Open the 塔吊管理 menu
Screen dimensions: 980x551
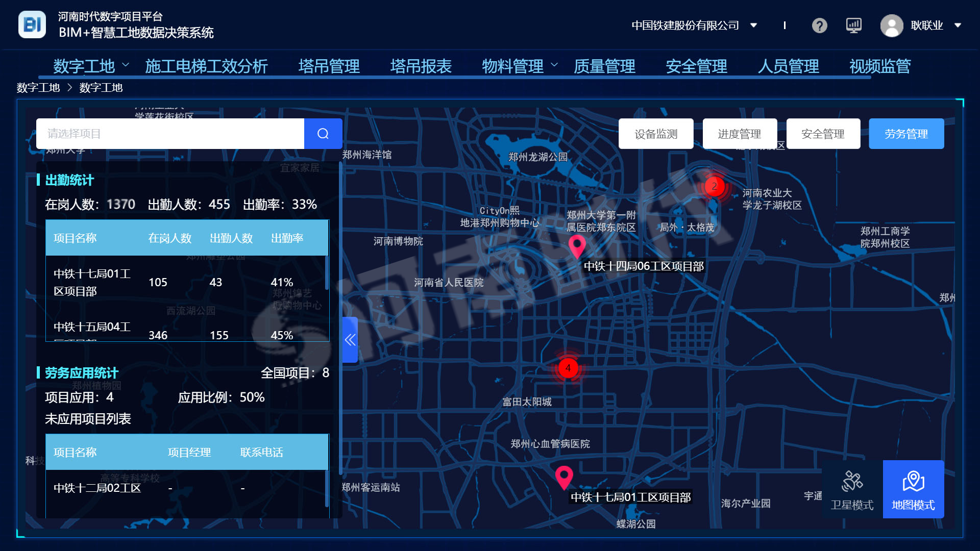pyautogui.click(x=329, y=66)
